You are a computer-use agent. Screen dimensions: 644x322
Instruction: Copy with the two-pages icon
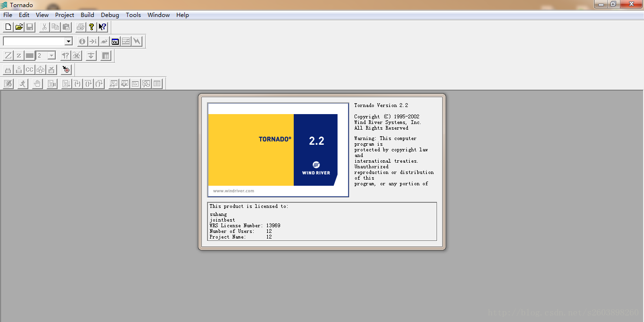(55, 27)
